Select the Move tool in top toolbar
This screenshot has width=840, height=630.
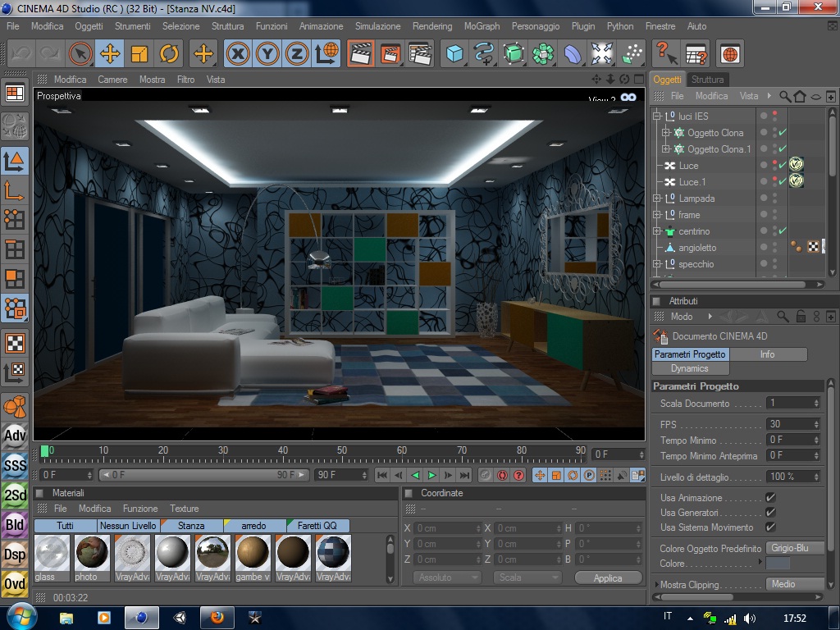point(109,54)
